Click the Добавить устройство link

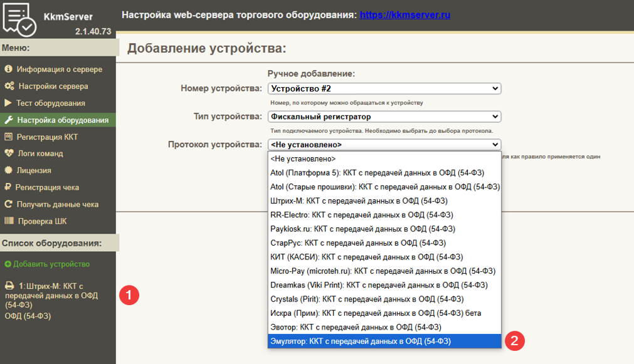pos(51,264)
